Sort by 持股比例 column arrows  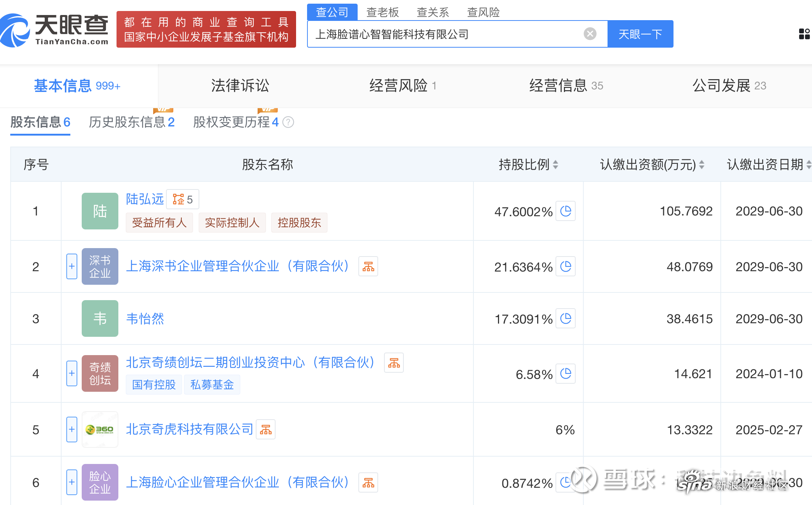556,165
